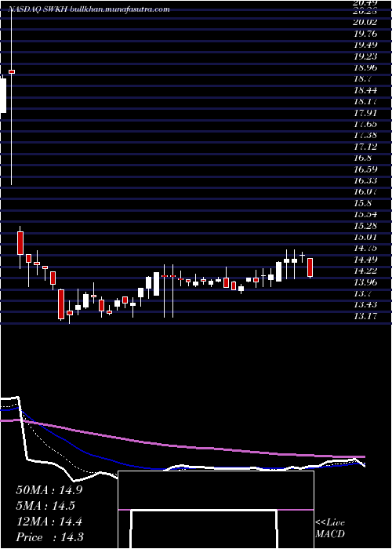Select the 17.12 price label
The width and height of the screenshot is (392, 549).
(x=366, y=147)
